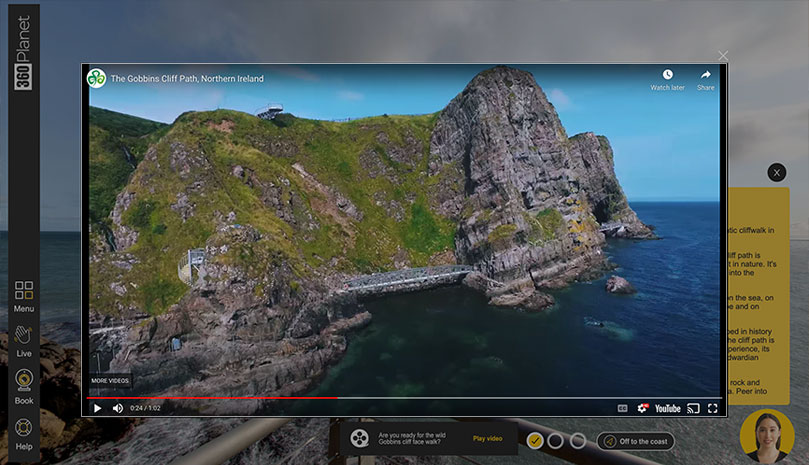
Task: Mute the video volume speaker
Action: pyautogui.click(x=118, y=408)
